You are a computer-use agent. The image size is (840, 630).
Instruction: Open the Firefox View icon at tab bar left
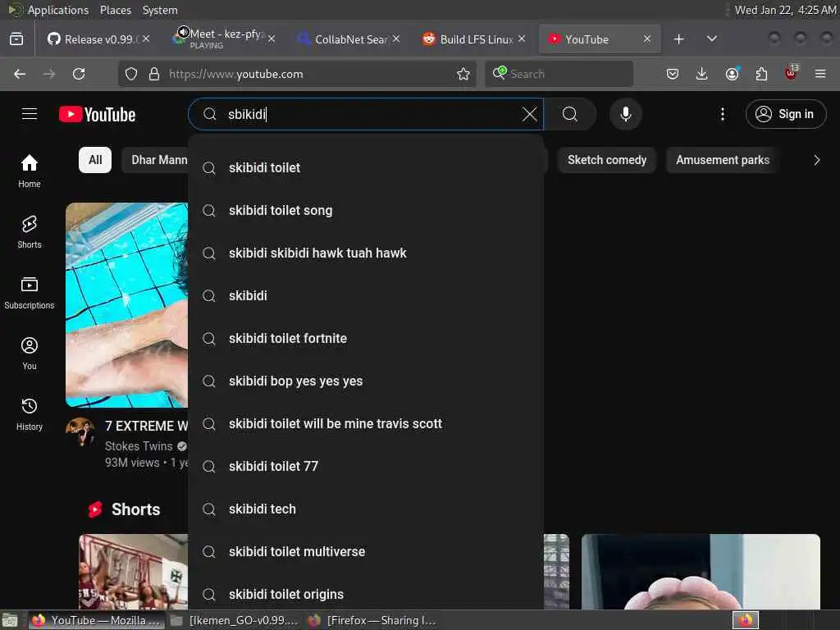click(x=16, y=39)
